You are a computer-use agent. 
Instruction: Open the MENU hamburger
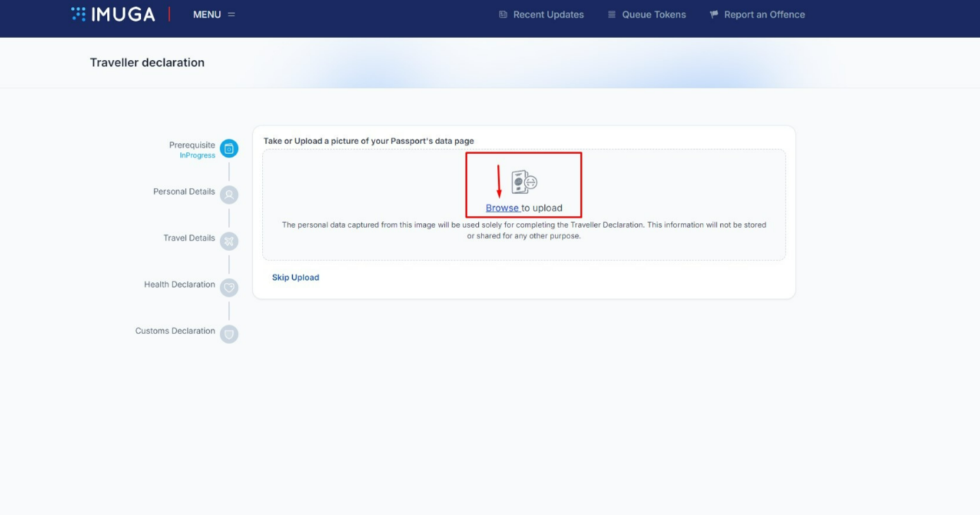(214, 15)
